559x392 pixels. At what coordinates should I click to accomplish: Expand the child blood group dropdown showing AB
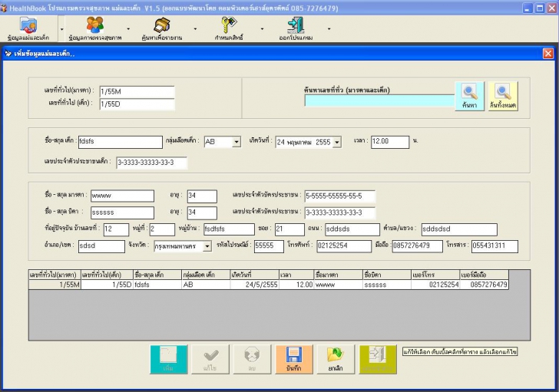click(x=217, y=142)
